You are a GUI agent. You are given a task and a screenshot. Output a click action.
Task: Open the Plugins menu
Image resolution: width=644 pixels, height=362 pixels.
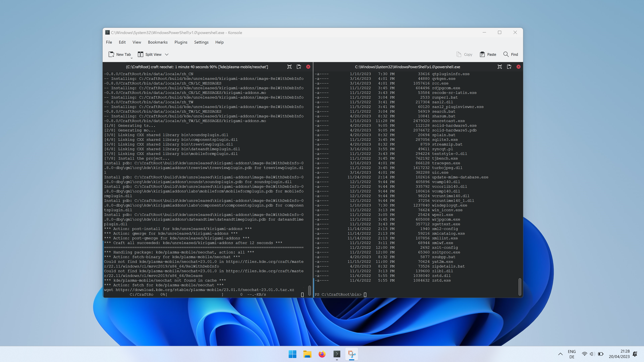pos(181,42)
